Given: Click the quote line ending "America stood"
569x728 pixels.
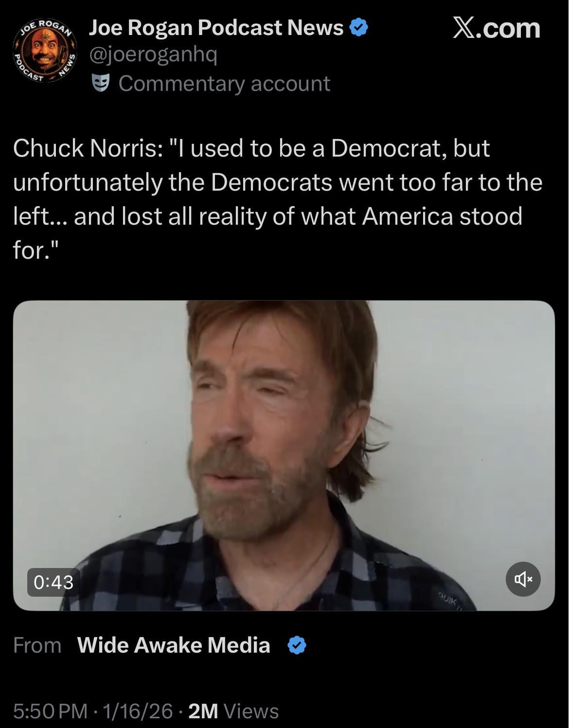Looking at the screenshot, I should point(267,216).
